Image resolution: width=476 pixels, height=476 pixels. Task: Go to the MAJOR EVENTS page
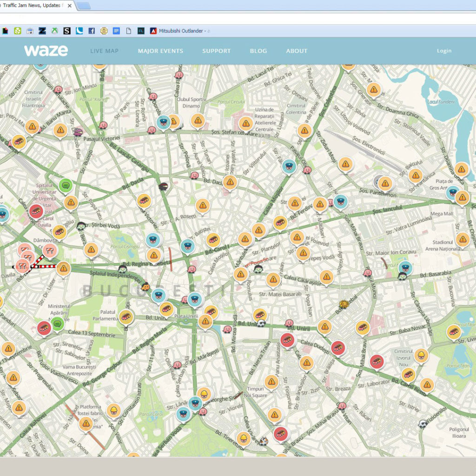click(160, 51)
